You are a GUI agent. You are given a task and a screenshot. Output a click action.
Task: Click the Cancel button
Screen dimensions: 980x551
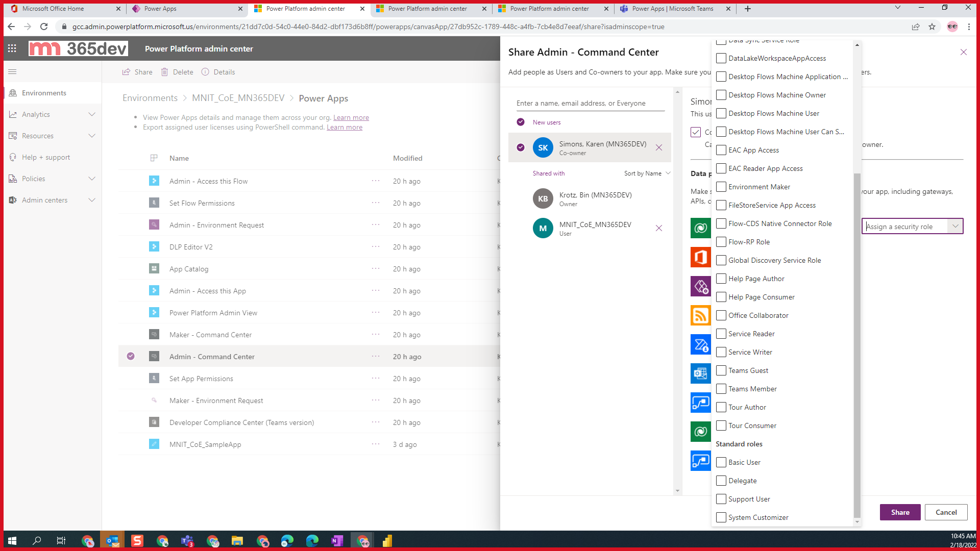(946, 512)
